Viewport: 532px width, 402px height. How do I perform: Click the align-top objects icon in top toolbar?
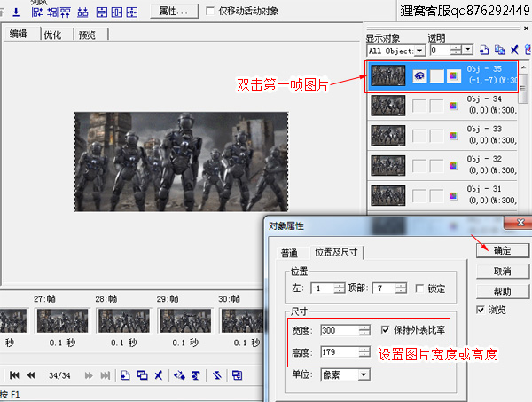click(x=65, y=12)
